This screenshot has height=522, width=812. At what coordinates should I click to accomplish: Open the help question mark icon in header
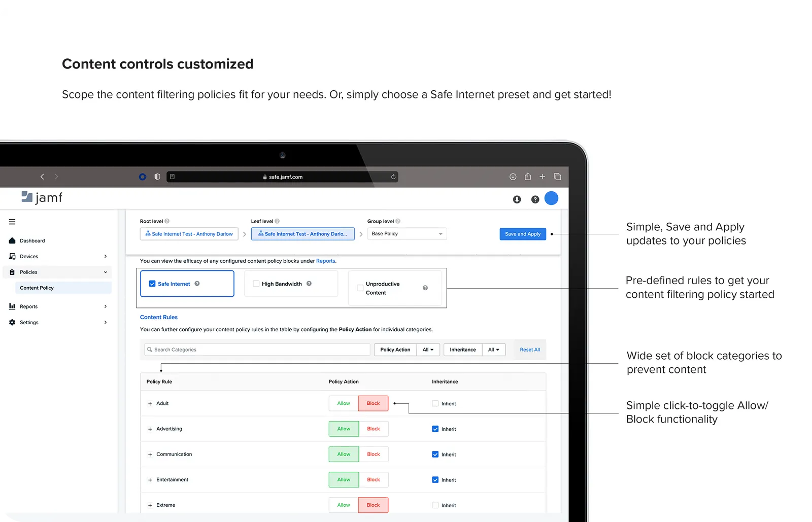click(535, 199)
